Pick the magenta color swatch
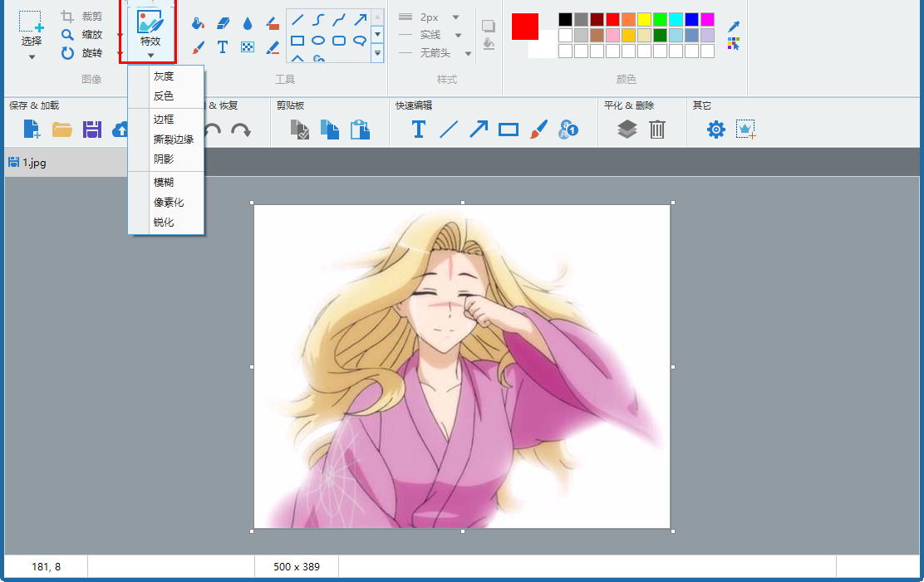 708,19
